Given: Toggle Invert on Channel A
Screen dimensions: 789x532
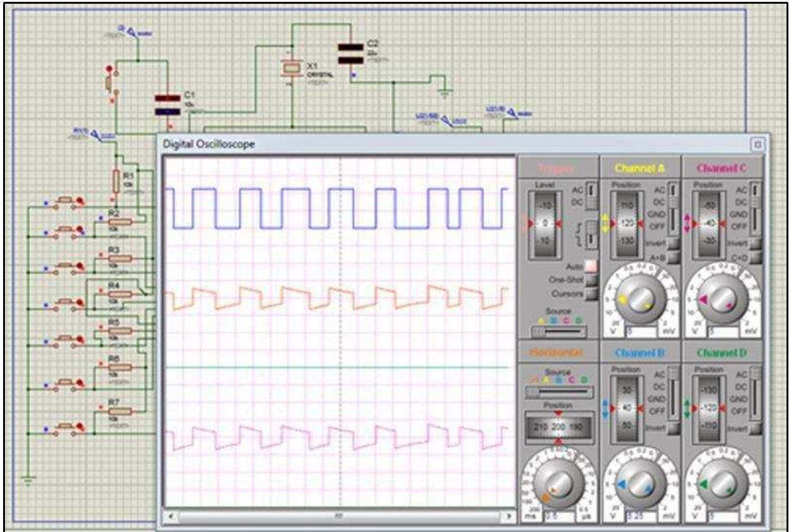Looking at the screenshot, I should [673, 243].
